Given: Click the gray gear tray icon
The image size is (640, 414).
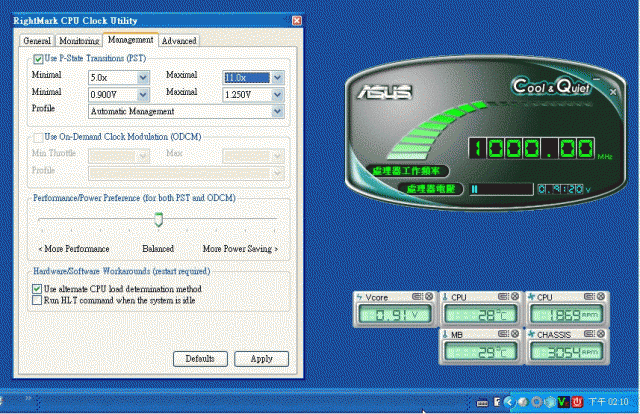Looking at the screenshot, I should tap(536, 402).
